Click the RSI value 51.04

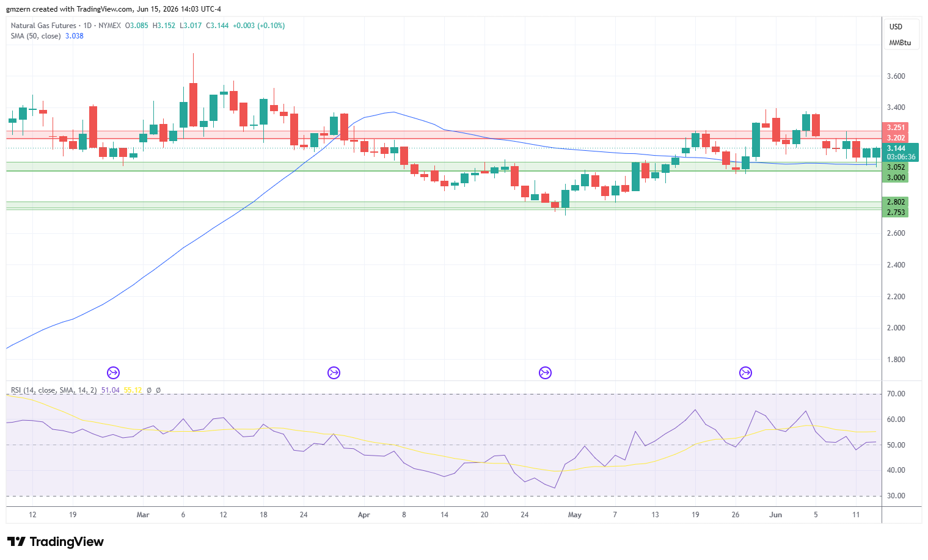click(111, 390)
